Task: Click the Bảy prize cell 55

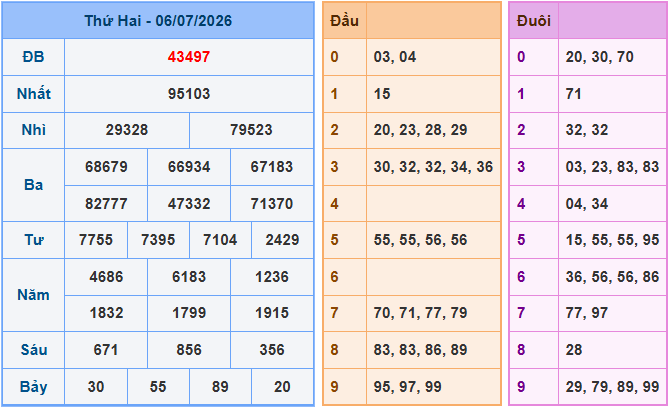Action: click(x=158, y=387)
